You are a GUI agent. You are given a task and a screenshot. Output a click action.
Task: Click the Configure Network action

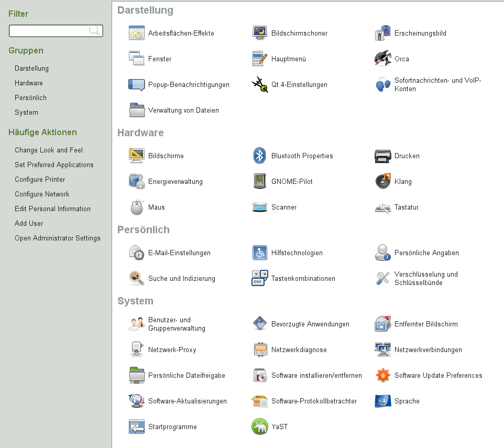coord(42,194)
